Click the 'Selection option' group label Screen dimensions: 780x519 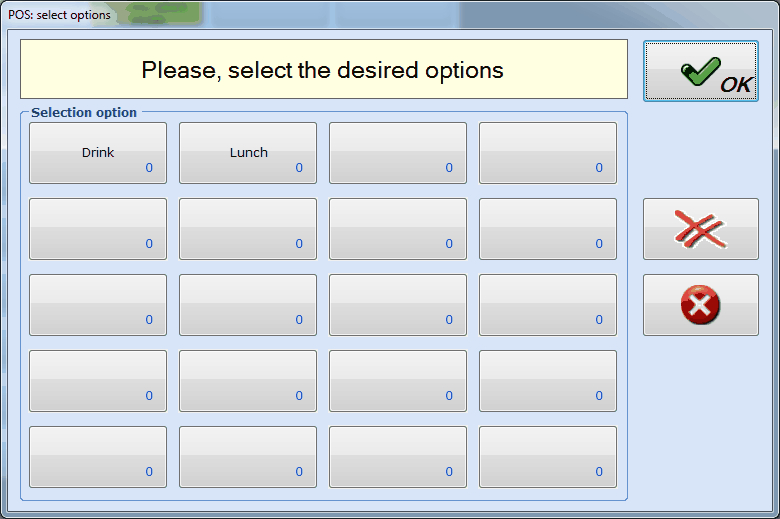click(x=84, y=113)
